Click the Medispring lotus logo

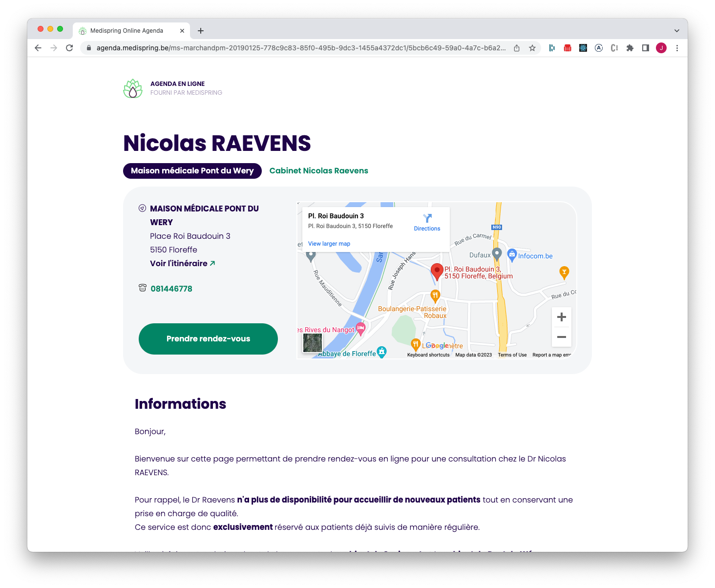coord(133,88)
